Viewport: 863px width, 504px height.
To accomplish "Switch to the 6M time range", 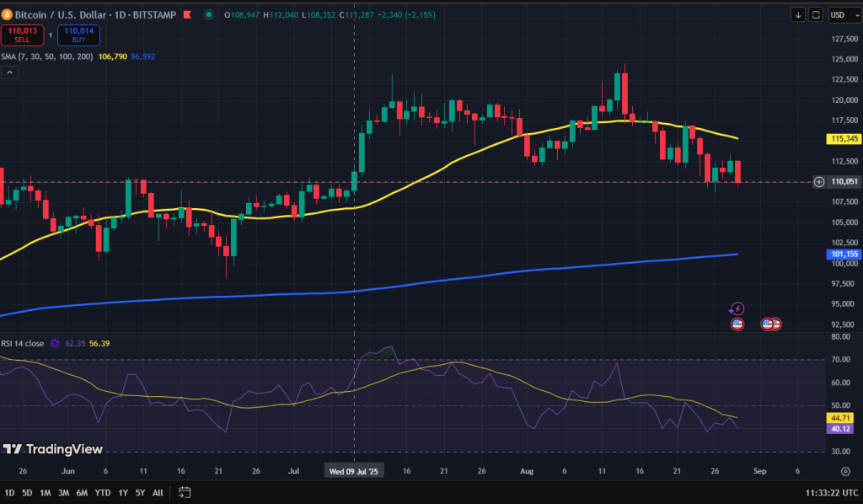I will (82, 493).
